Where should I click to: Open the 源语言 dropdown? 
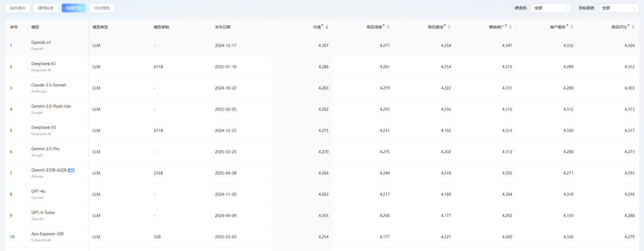[551, 8]
